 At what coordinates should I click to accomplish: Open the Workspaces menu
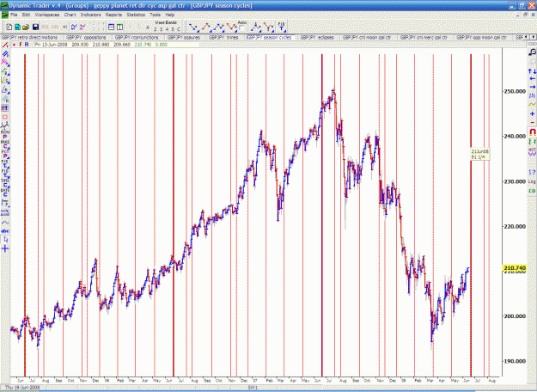47,15
